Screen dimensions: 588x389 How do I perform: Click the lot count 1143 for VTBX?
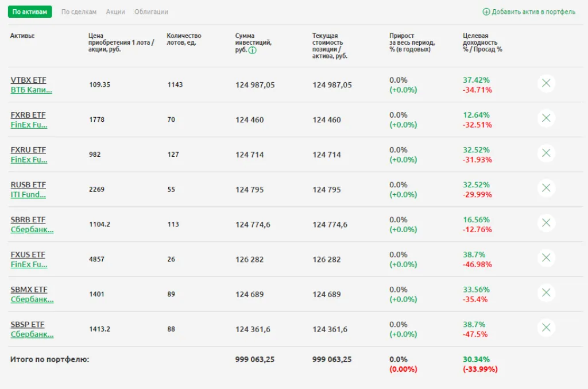175,85
